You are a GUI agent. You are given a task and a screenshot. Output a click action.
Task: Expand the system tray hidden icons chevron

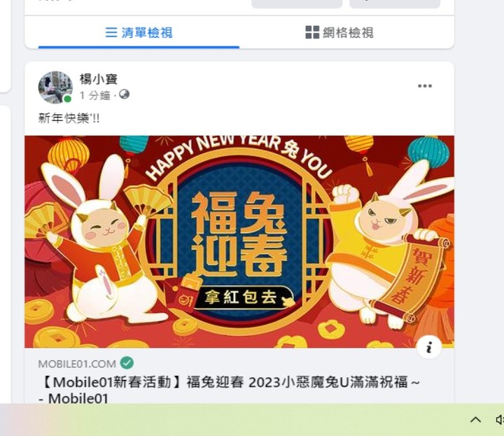476,420
